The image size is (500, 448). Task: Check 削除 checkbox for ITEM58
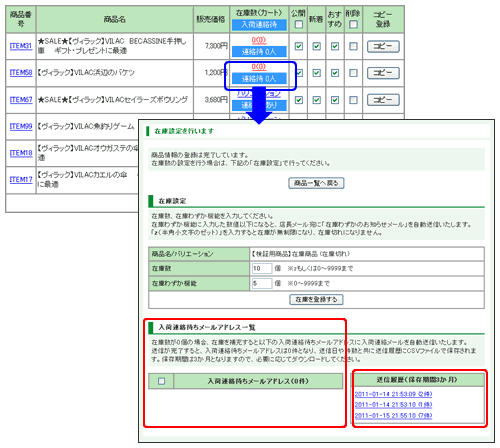point(353,73)
